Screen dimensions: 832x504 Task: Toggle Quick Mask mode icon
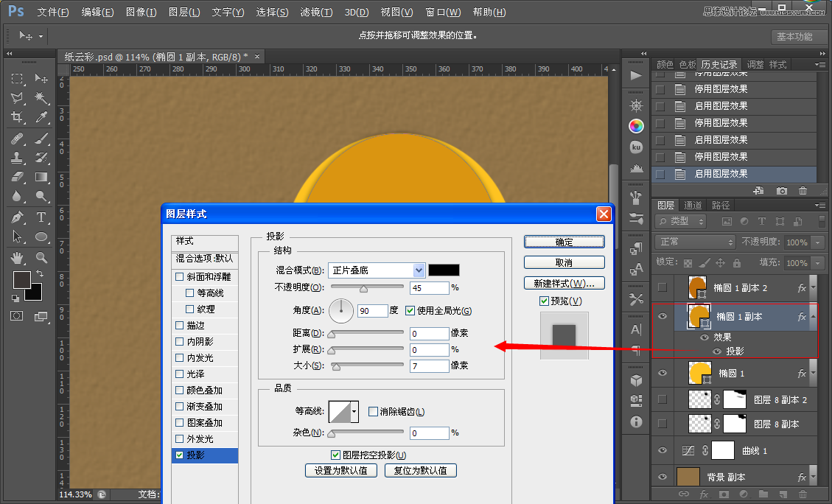(17, 316)
